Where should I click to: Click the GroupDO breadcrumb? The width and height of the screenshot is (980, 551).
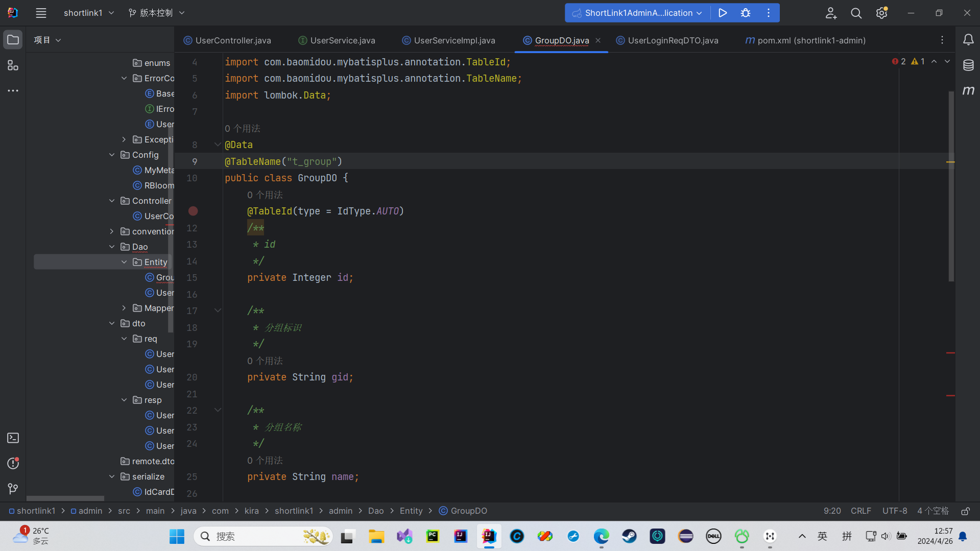[x=463, y=511]
